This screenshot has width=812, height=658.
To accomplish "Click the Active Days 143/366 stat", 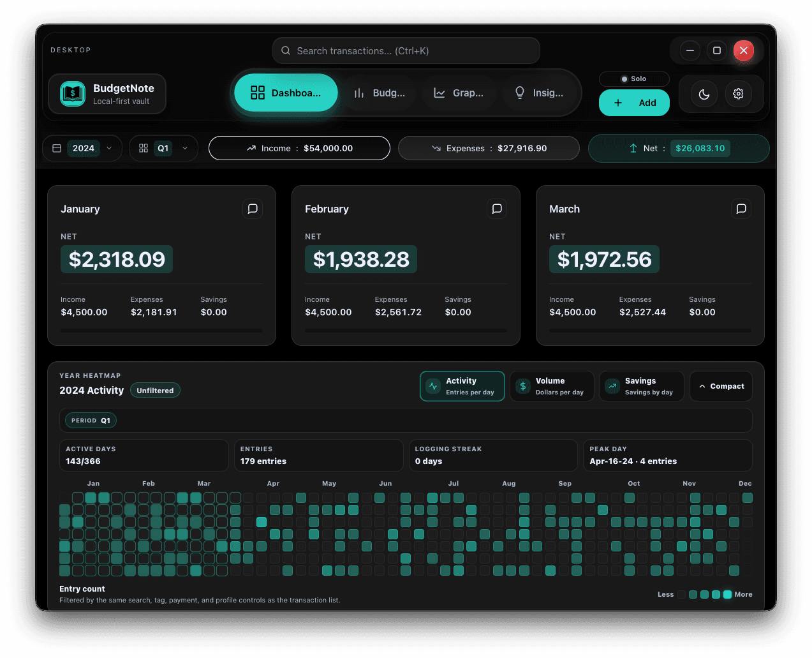I will point(144,455).
